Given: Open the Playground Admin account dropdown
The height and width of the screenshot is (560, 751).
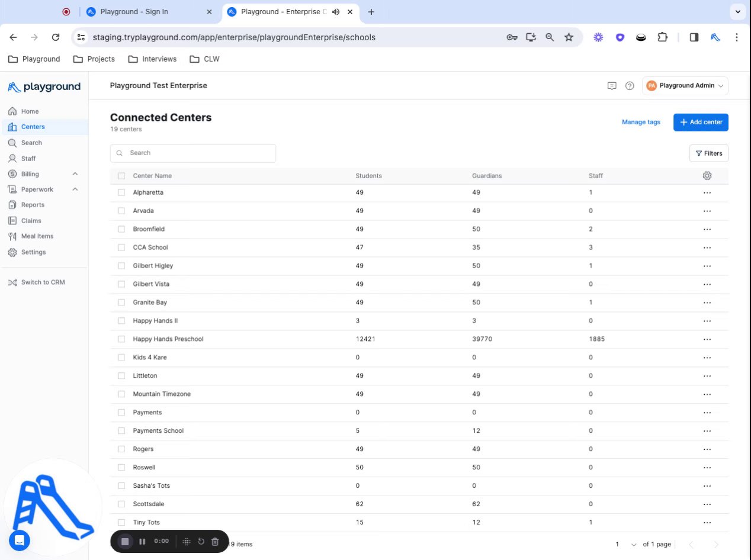Looking at the screenshot, I should pos(685,86).
